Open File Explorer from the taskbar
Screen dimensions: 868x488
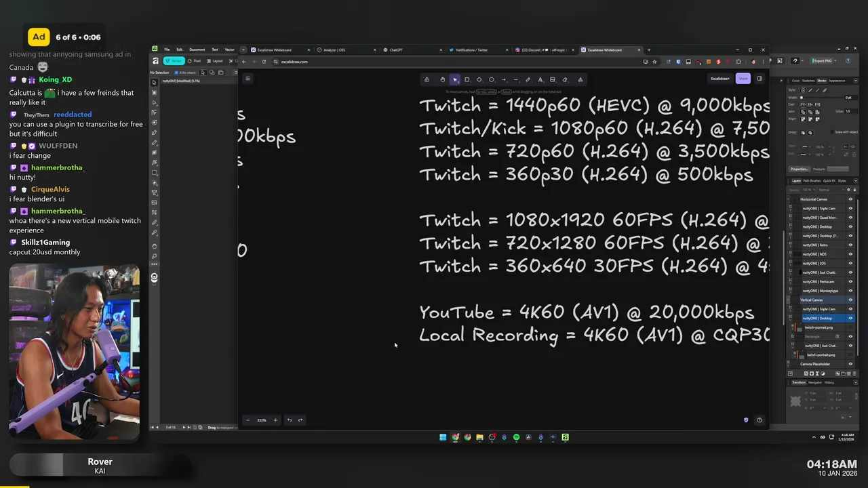[479, 437]
